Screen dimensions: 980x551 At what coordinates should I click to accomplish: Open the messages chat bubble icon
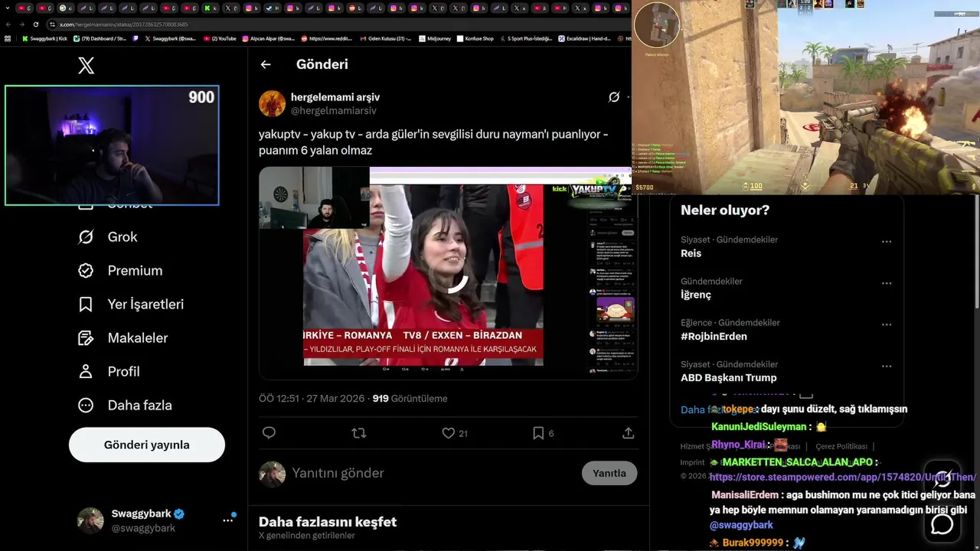tap(942, 523)
